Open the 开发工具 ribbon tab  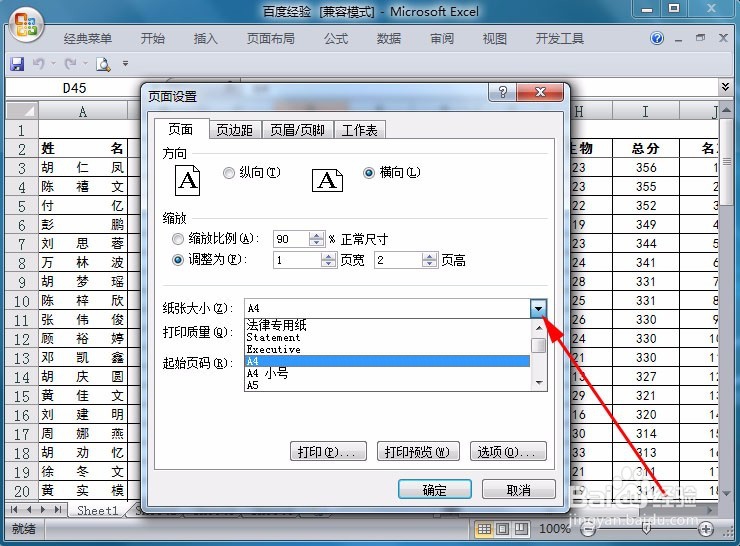(560, 39)
